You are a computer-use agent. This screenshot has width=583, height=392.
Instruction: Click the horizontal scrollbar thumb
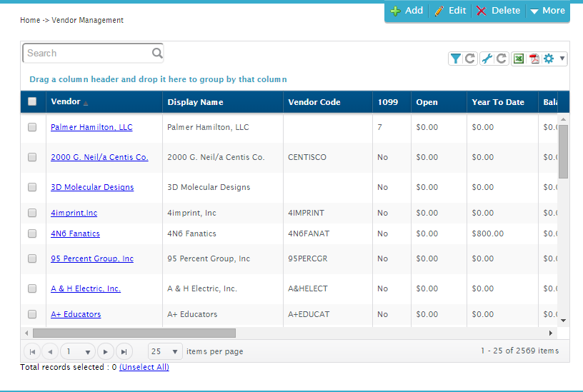click(134, 333)
